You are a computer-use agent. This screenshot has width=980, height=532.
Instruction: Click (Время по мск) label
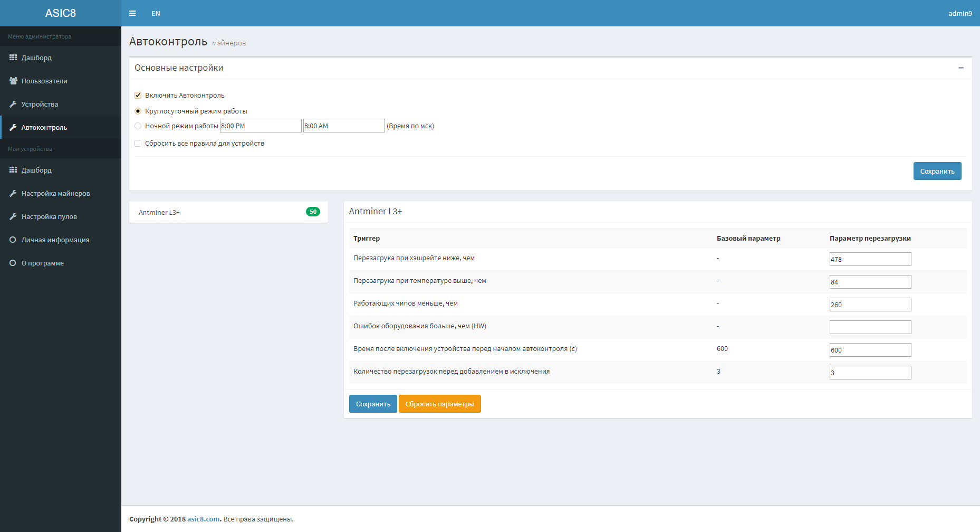click(410, 126)
